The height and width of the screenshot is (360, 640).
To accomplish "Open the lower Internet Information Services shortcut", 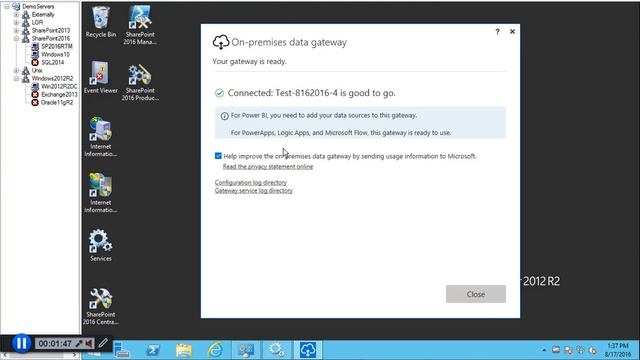I will pos(100,193).
